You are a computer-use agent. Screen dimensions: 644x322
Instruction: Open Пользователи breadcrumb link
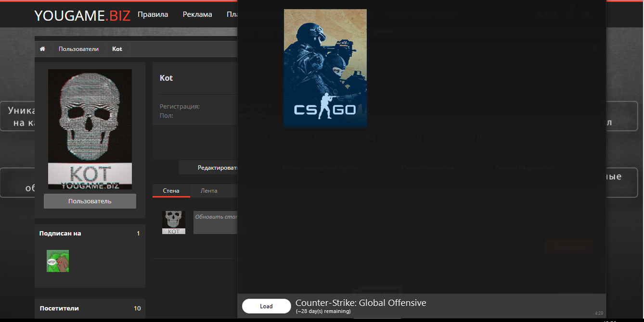(x=78, y=49)
